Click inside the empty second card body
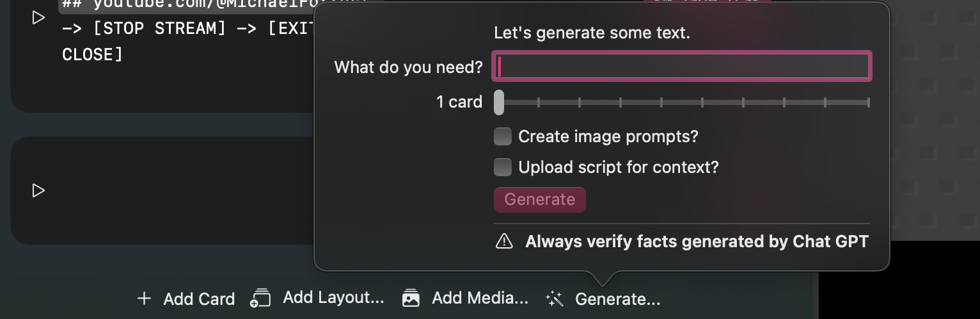This screenshot has width=980, height=319. [173, 190]
